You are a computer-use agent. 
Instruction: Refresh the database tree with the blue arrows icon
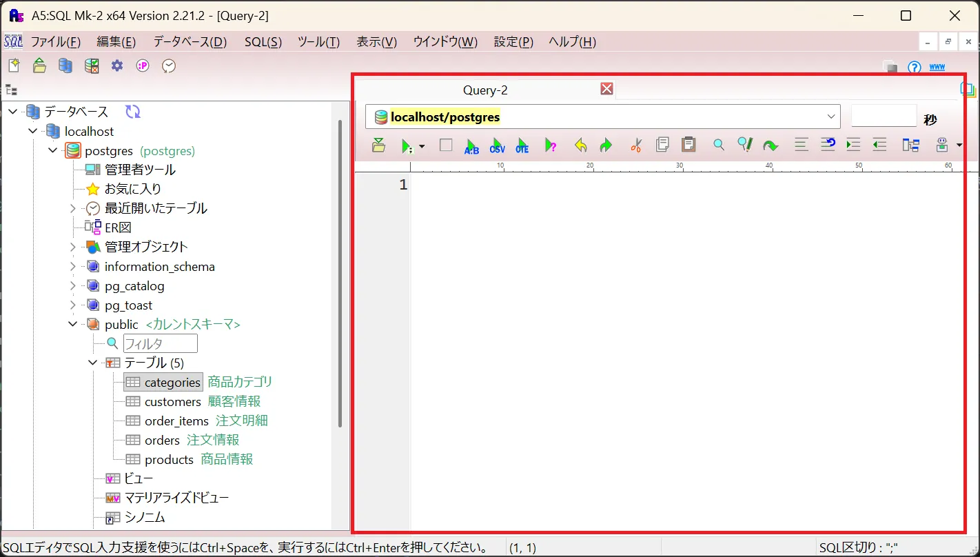pyautogui.click(x=133, y=112)
